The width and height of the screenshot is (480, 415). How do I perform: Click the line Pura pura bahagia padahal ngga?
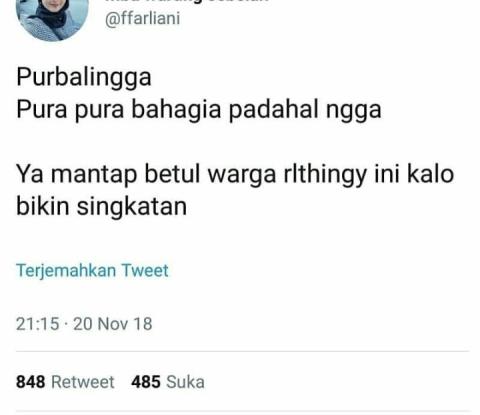(x=199, y=111)
